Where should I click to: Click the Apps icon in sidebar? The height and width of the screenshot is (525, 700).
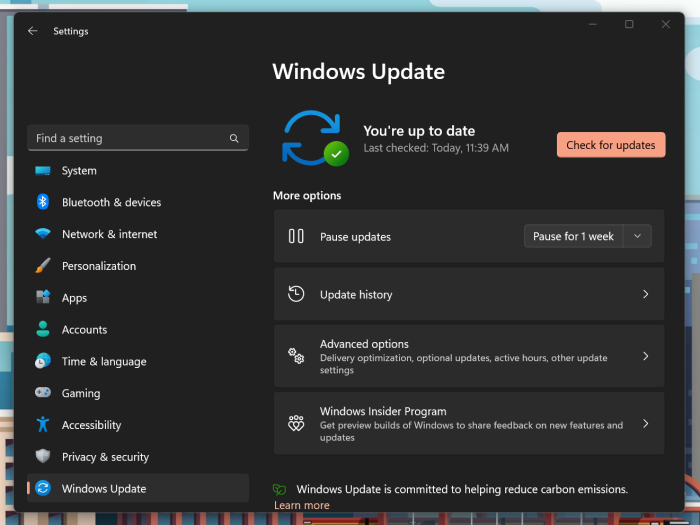tap(43, 297)
